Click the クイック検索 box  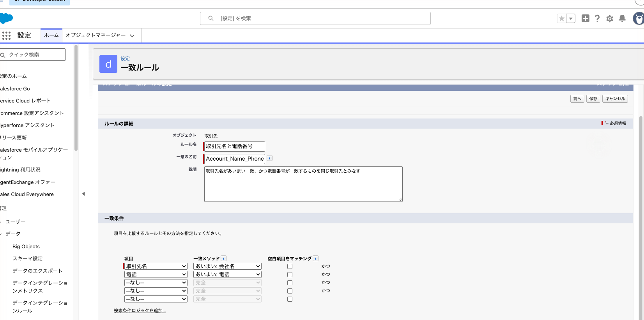pos(32,55)
